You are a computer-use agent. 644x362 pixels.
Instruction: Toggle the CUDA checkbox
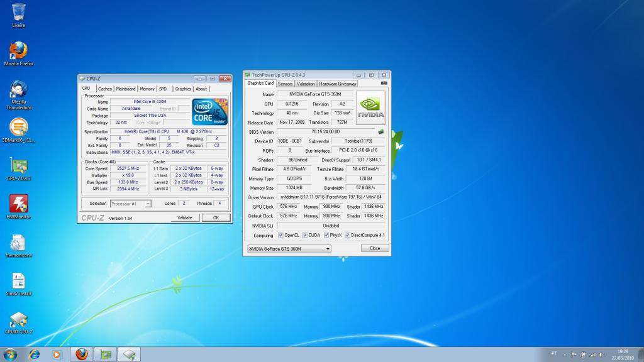[x=305, y=235]
